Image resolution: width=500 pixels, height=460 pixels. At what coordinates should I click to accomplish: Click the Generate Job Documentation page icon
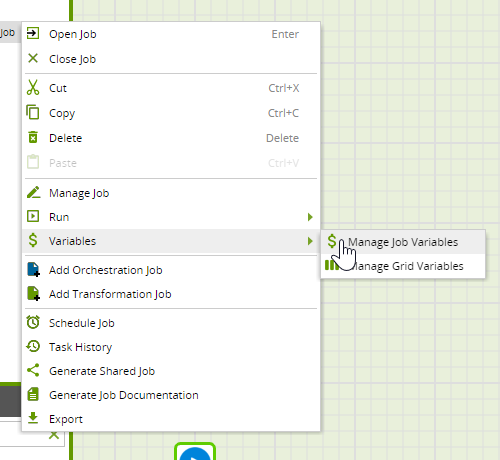(33, 394)
